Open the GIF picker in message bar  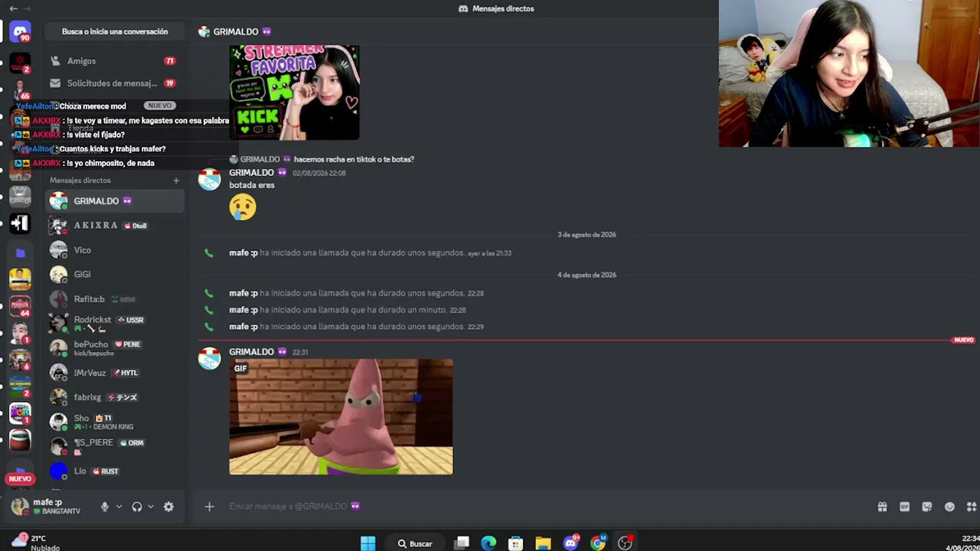pyautogui.click(x=904, y=507)
